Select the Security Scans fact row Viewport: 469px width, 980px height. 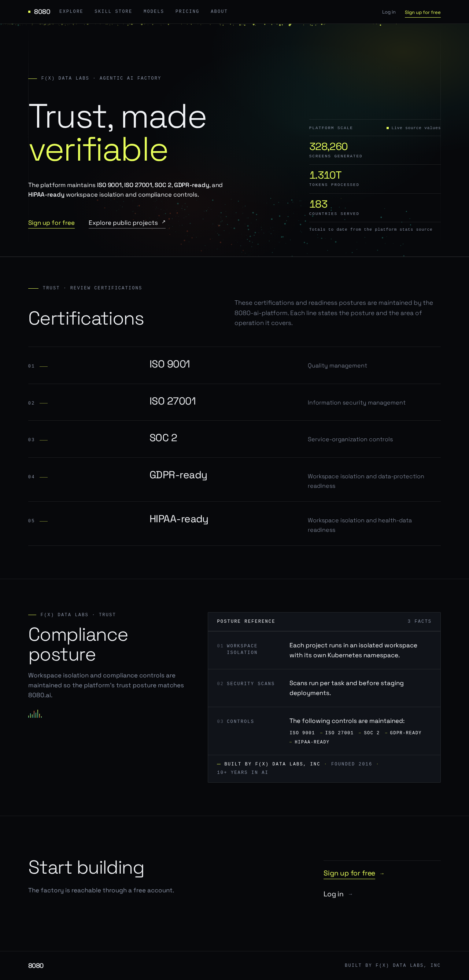tap(324, 688)
